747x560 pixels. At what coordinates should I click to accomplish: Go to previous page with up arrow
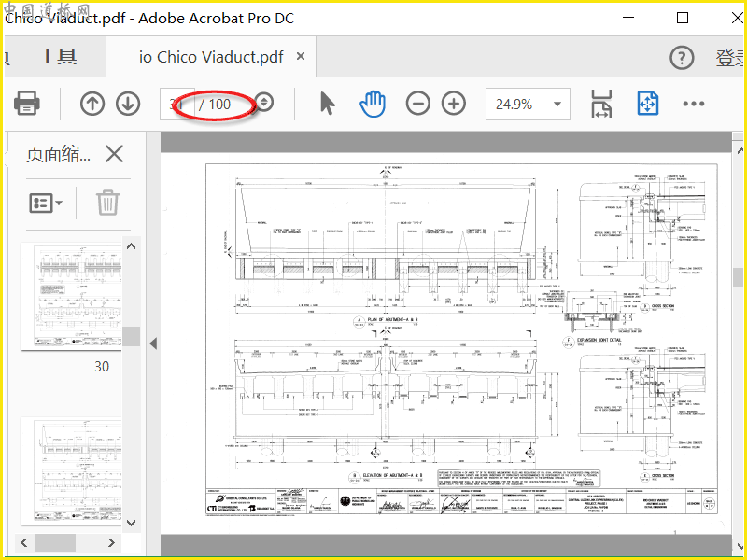click(x=92, y=104)
